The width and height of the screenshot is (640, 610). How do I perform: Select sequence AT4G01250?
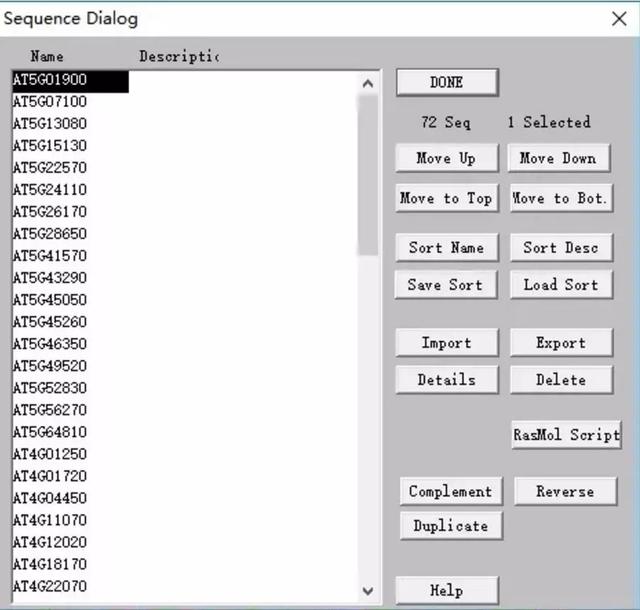point(50,454)
